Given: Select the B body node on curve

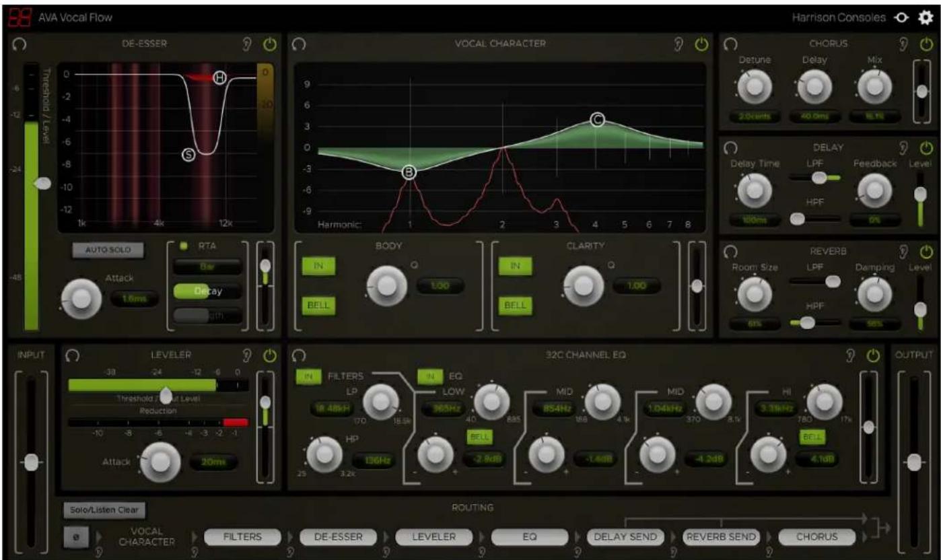Looking at the screenshot, I should 409,172.
